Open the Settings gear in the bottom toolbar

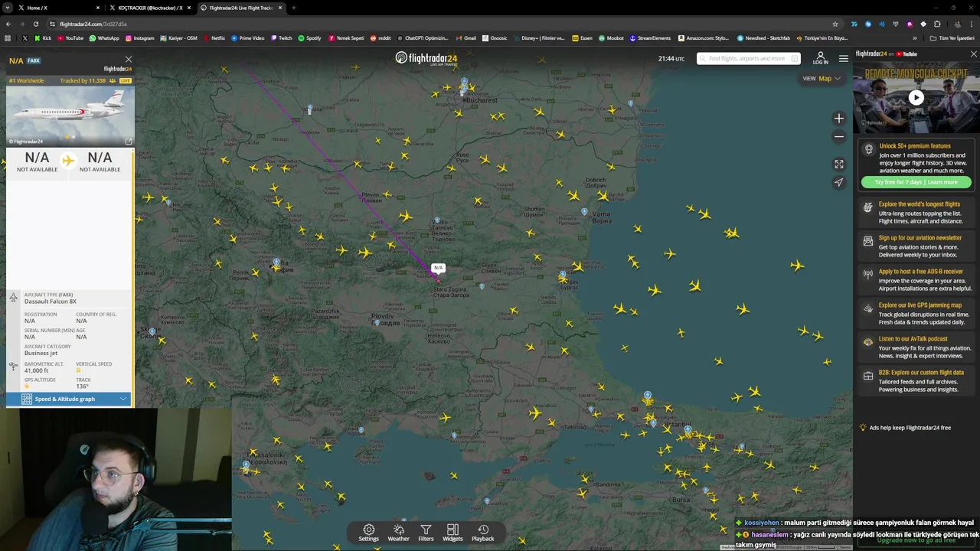[x=368, y=533]
